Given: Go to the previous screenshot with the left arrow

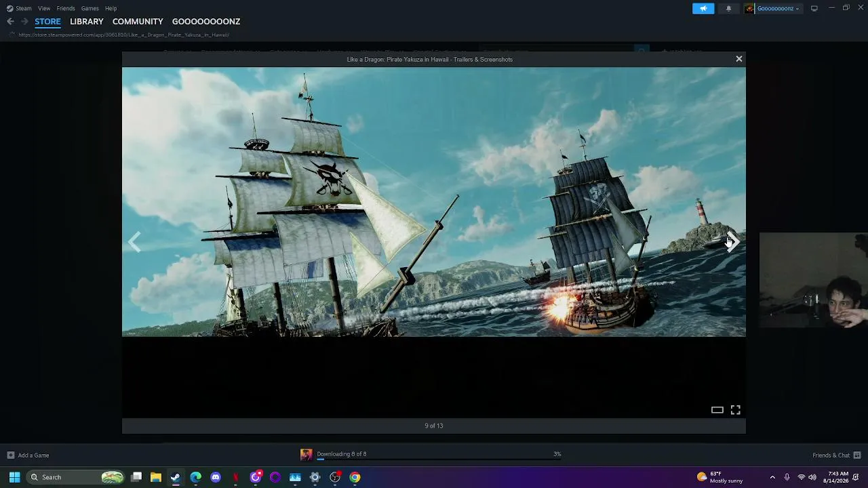Looking at the screenshot, I should (x=135, y=242).
